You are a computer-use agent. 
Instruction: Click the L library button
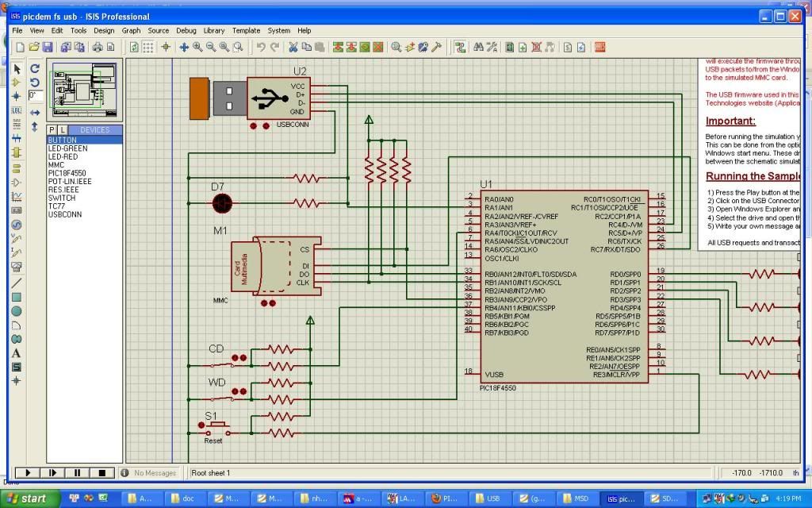62,130
